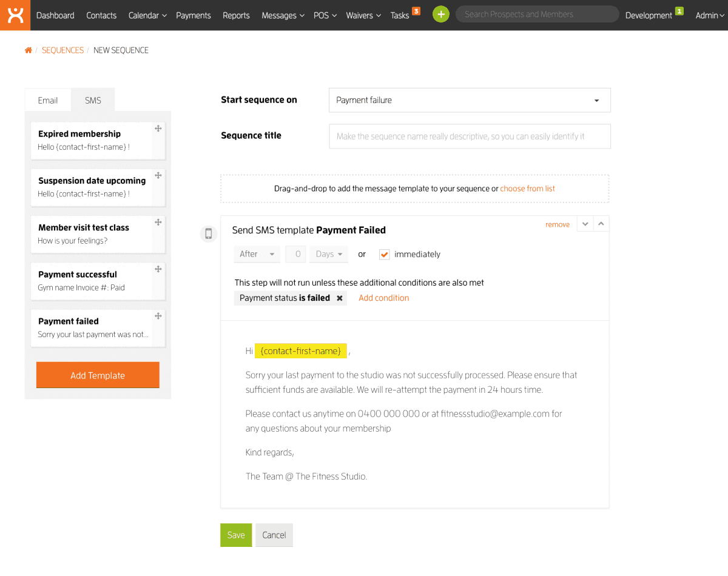Click the orange app logo icon
The height and width of the screenshot is (576, 728).
pos(15,15)
